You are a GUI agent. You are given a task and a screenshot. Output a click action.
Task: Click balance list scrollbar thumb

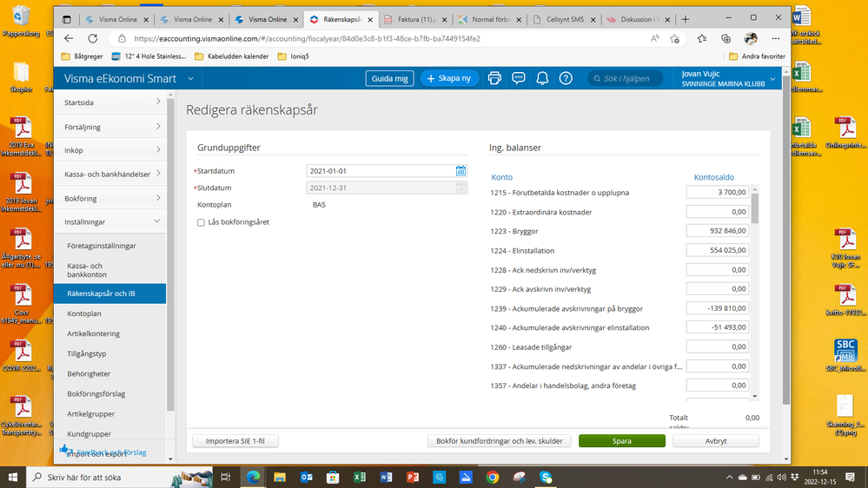pyautogui.click(x=754, y=208)
